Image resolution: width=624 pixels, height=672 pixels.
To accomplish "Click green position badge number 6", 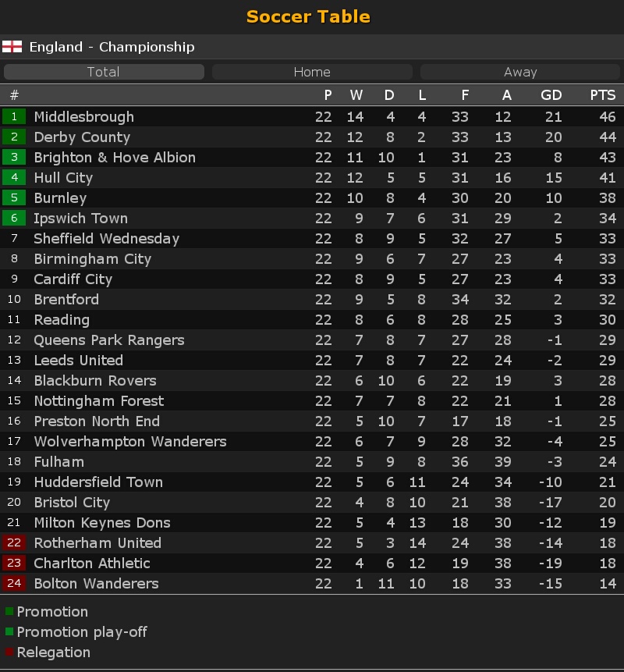I will [14, 218].
